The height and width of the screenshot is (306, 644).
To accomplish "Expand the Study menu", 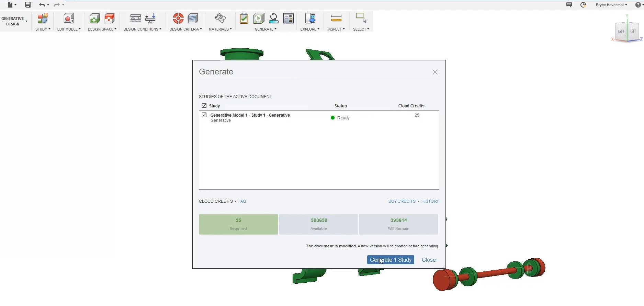I will point(43,29).
